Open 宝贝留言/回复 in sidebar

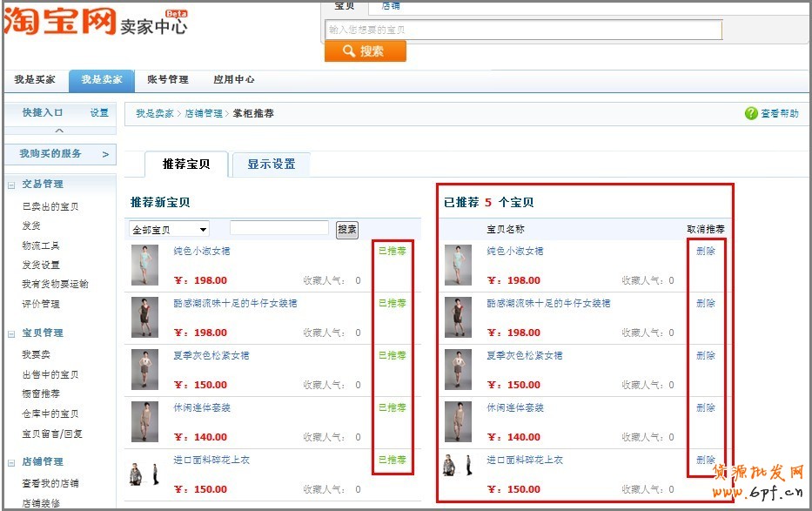(52, 434)
